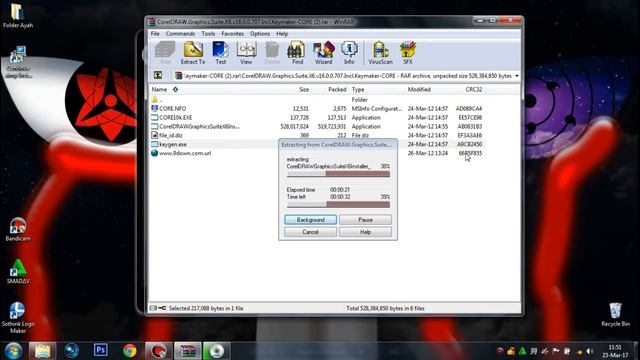Open the Tools menu
This screenshot has width=640, height=360.
click(x=208, y=33)
